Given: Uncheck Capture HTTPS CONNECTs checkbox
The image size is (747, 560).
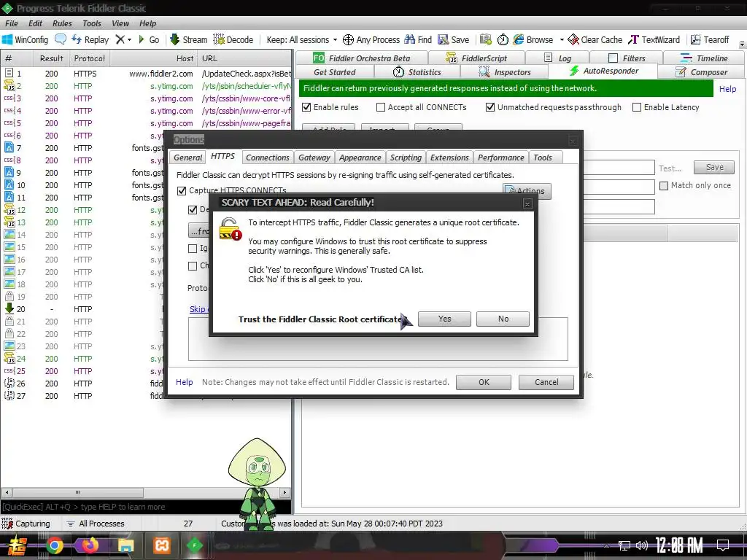Looking at the screenshot, I should [x=182, y=190].
